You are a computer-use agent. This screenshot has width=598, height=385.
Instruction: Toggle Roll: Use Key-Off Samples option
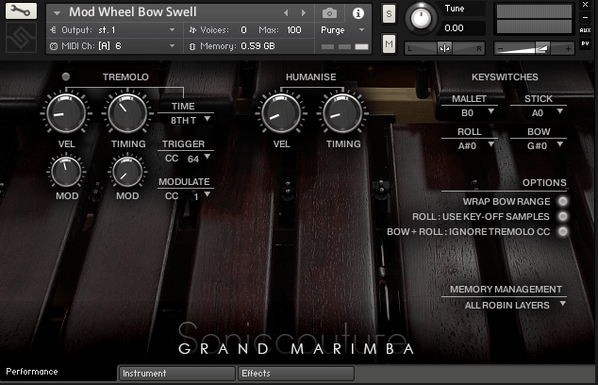(563, 216)
